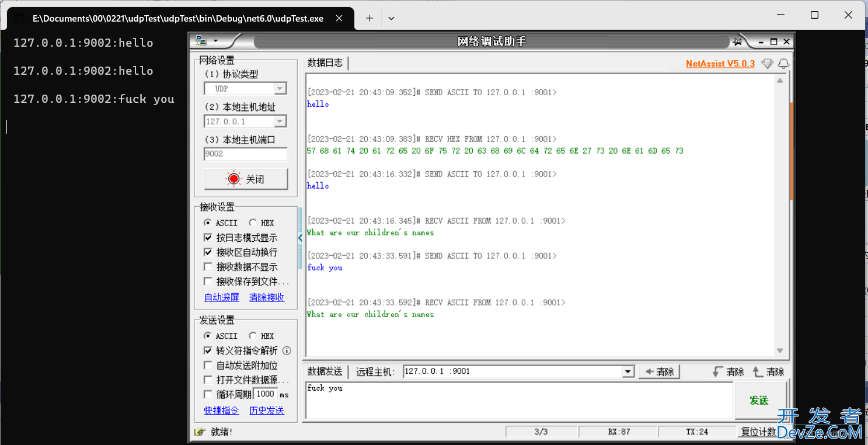Click the hex line '57 68 61 74 20 61 72 65'
Viewport: 868px width, 445px height.
(x=495, y=151)
